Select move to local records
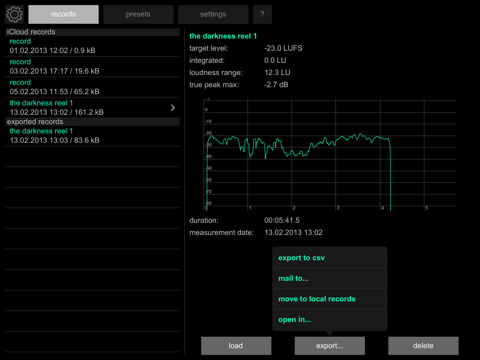480x360 pixels. click(330, 299)
